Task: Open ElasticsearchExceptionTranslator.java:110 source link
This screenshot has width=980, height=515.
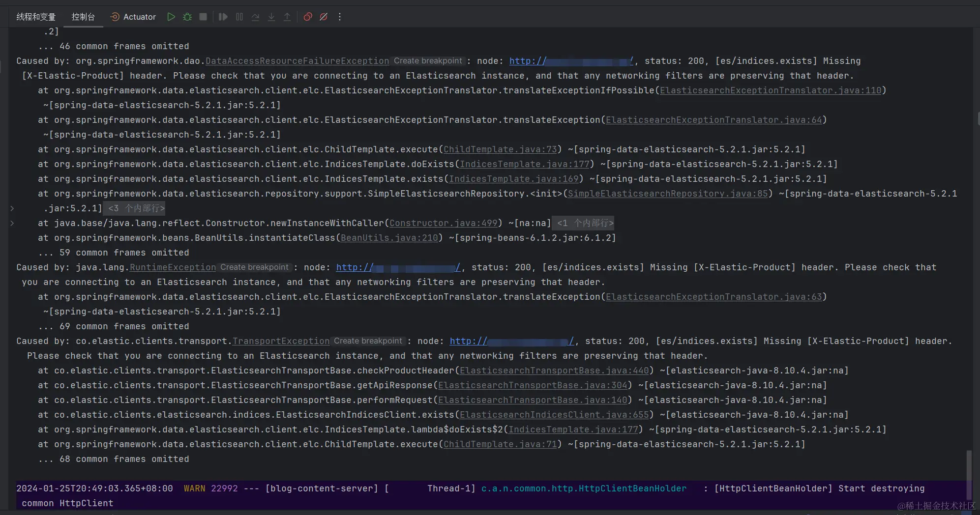Action: [771, 90]
